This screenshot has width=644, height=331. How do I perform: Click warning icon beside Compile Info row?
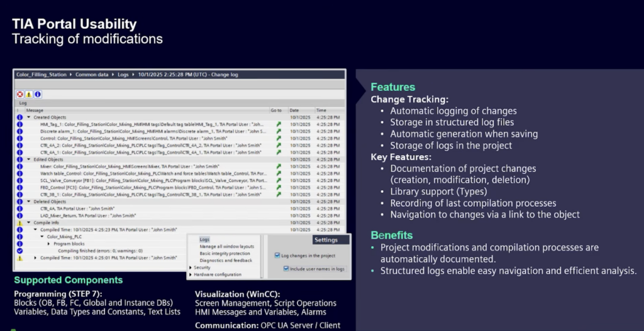point(19,222)
